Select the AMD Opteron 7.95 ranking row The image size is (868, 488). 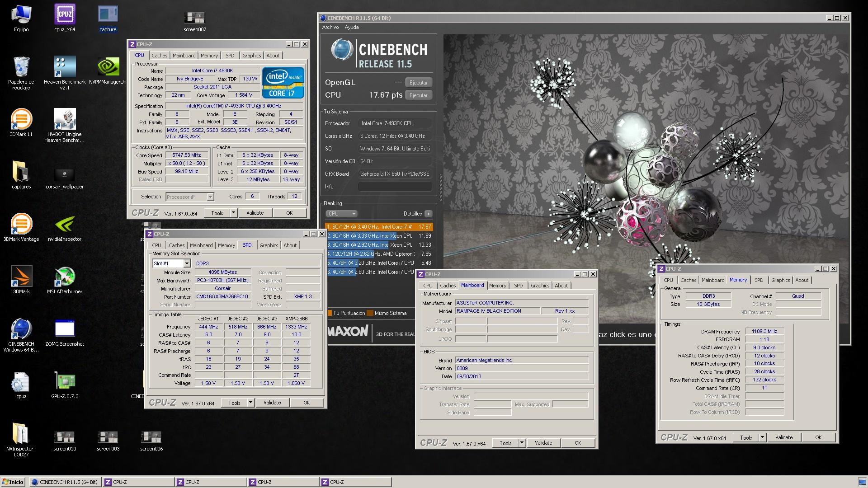379,254
